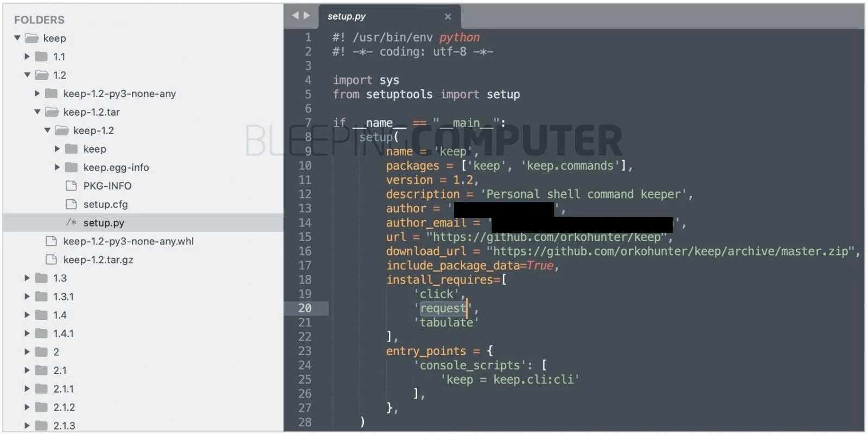Viewport: 868px width, 435px height.
Task: Open setup.cfg file in sidebar
Action: point(106,204)
